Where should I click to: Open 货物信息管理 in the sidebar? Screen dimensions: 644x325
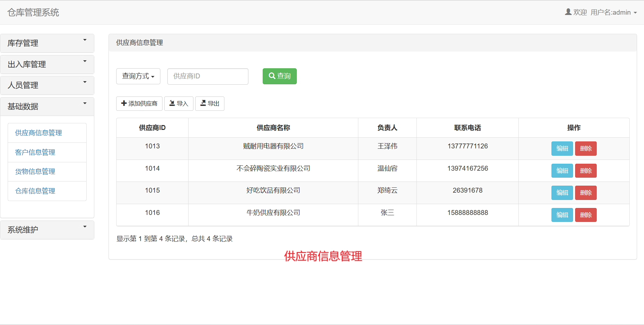pyautogui.click(x=35, y=171)
